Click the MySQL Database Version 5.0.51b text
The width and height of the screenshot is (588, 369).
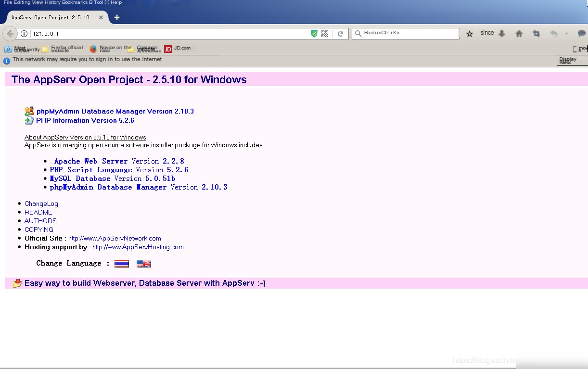pyautogui.click(x=113, y=178)
